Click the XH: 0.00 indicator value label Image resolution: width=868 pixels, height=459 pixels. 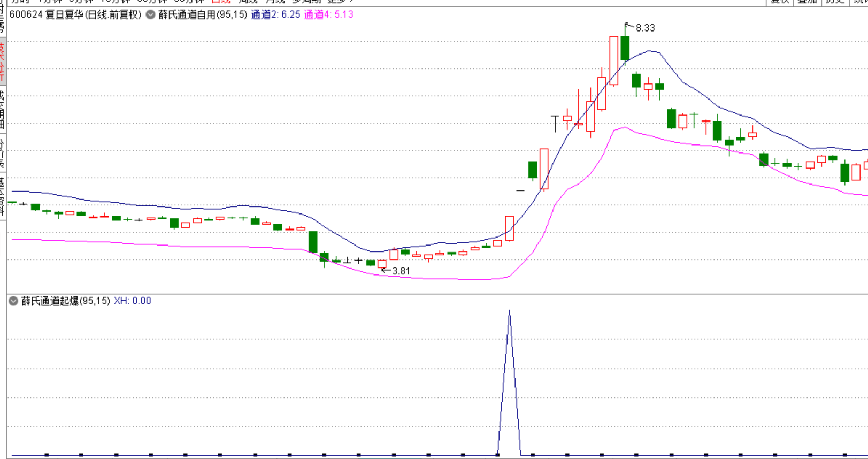pyautogui.click(x=132, y=301)
